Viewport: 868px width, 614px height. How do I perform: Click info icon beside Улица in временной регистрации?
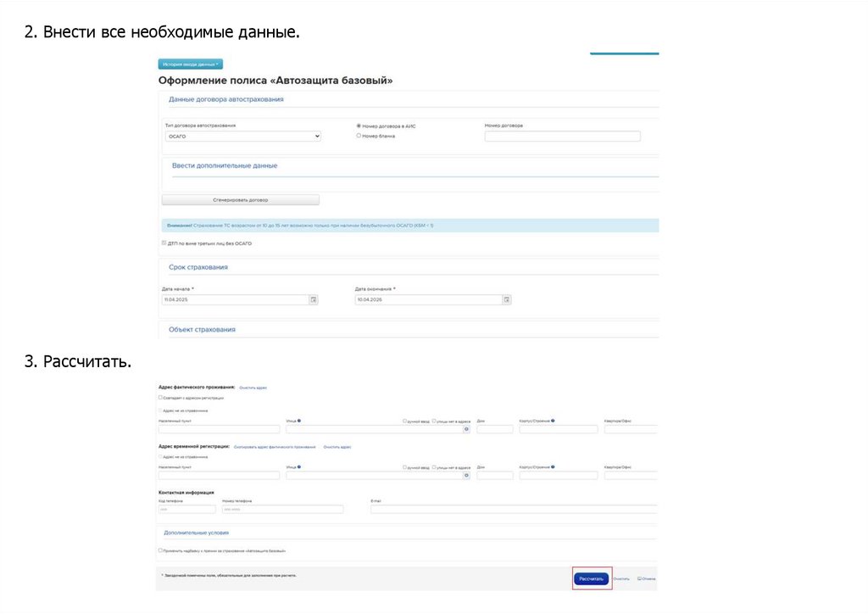[x=300, y=466]
